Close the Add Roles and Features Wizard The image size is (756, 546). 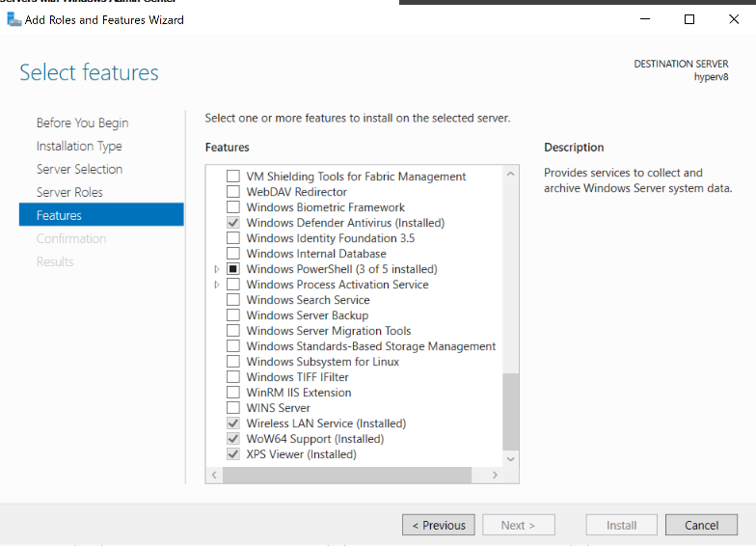(734, 19)
